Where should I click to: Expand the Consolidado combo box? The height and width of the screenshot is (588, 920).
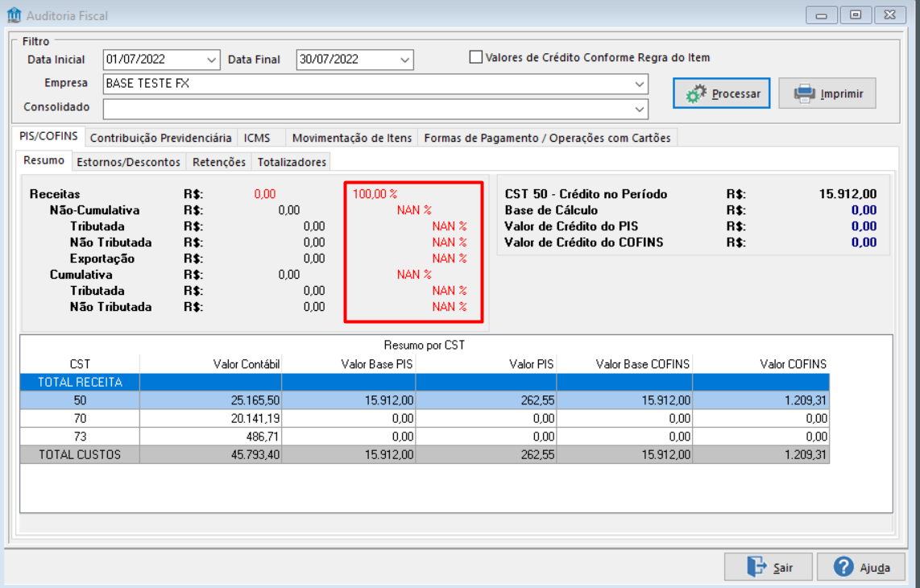[x=640, y=110]
